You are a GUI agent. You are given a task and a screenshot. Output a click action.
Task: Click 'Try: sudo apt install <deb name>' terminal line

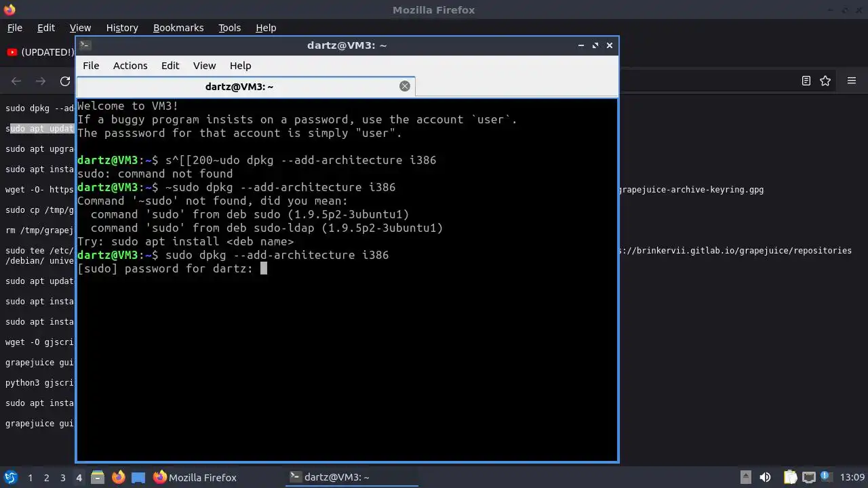point(186,241)
